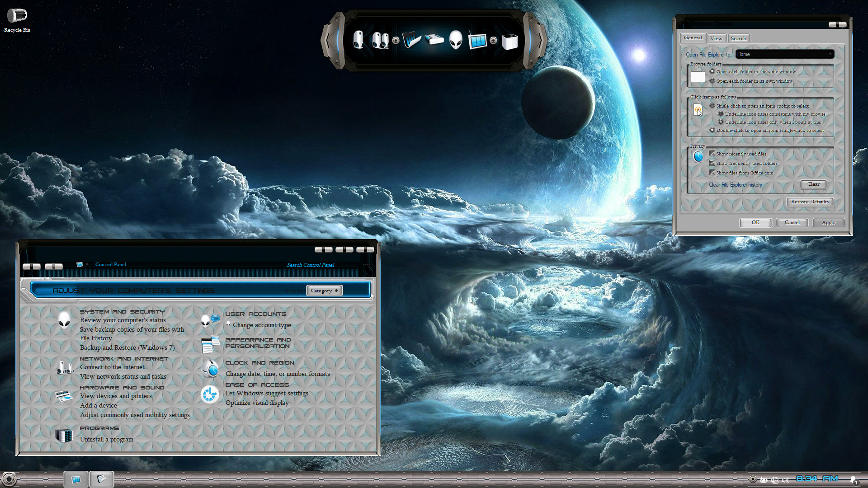Image resolution: width=868 pixels, height=488 pixels.
Task: Open the View by Category dropdown
Action: (x=324, y=291)
